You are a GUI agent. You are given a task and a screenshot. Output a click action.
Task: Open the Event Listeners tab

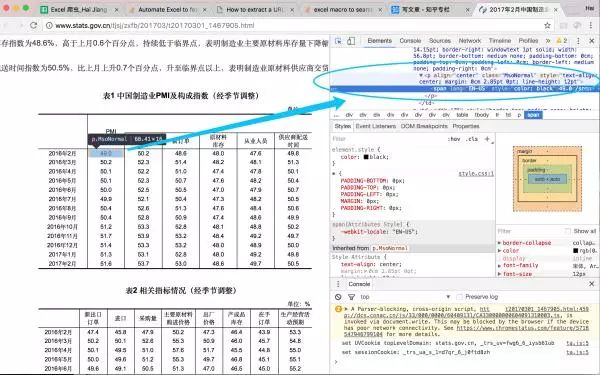[376, 126]
